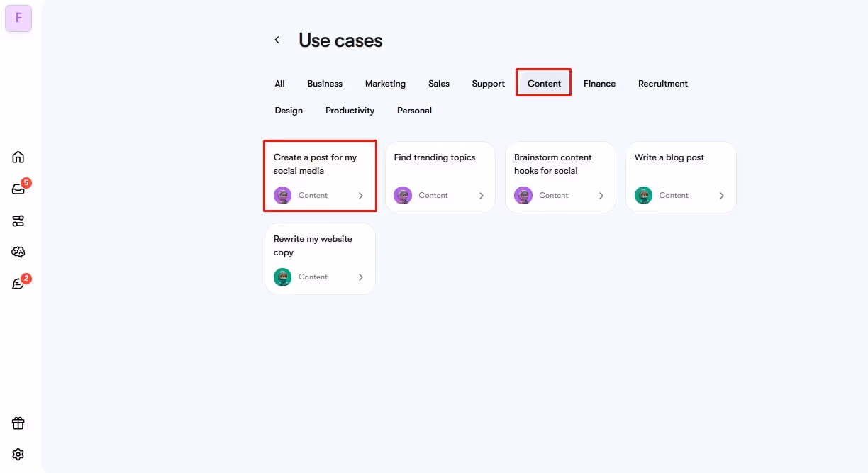Click the purple avatar on Find trending topics card
This screenshot has width=868, height=473.
pyautogui.click(x=403, y=195)
